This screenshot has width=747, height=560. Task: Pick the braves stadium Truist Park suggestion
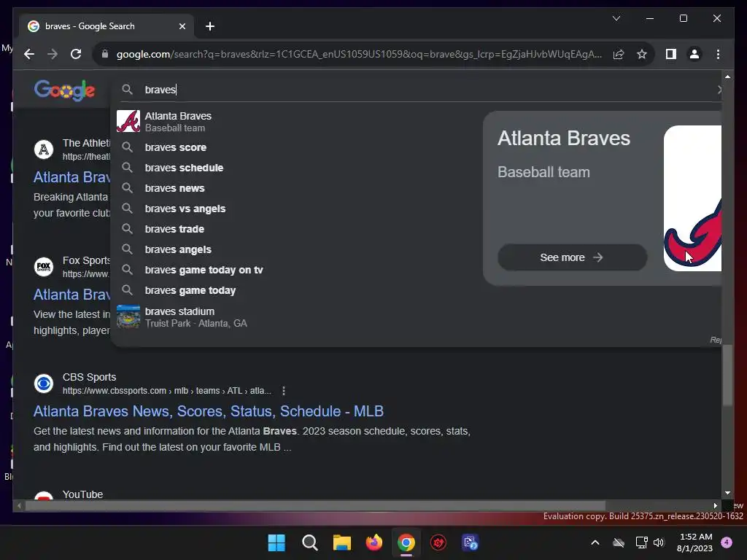click(x=296, y=316)
